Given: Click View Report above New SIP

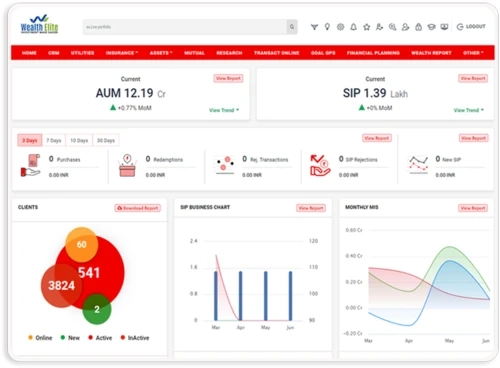Looking at the screenshot, I should click(474, 138).
